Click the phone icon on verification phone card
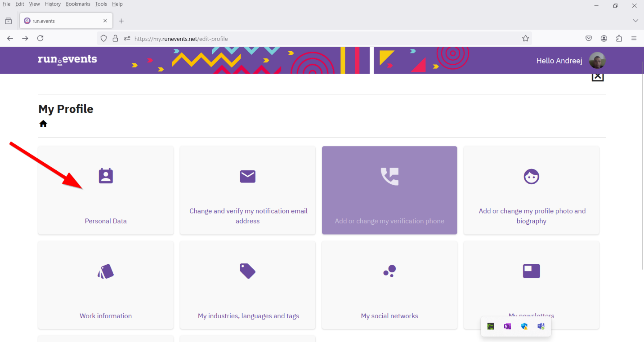 click(389, 176)
